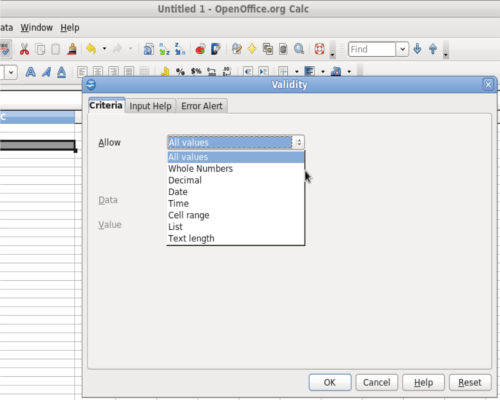This screenshot has width=500, height=400.
Task: Apply standard number format $% icon
Action: coord(196,71)
